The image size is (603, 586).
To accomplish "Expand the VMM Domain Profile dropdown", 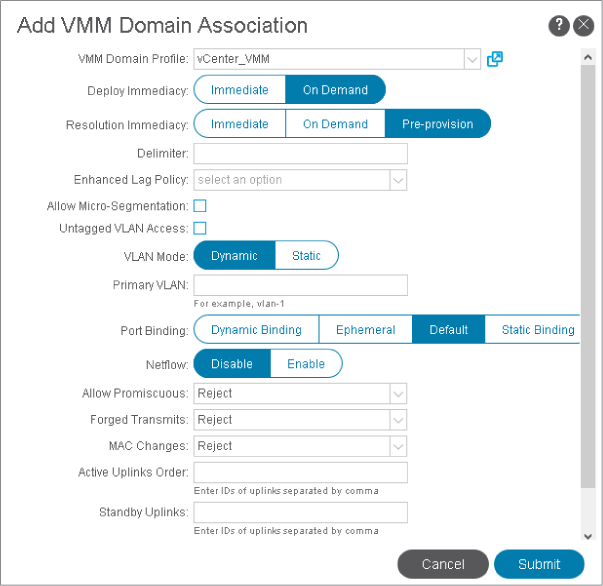I will (472, 60).
